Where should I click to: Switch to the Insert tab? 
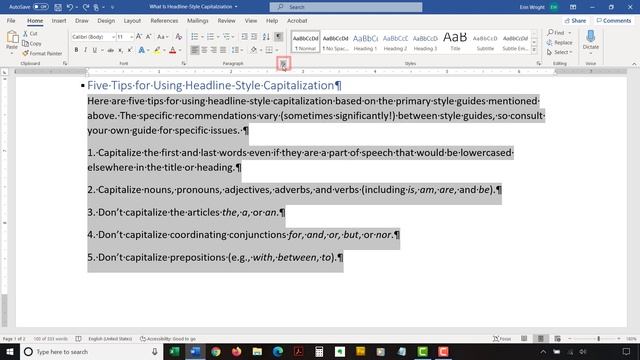click(x=59, y=21)
